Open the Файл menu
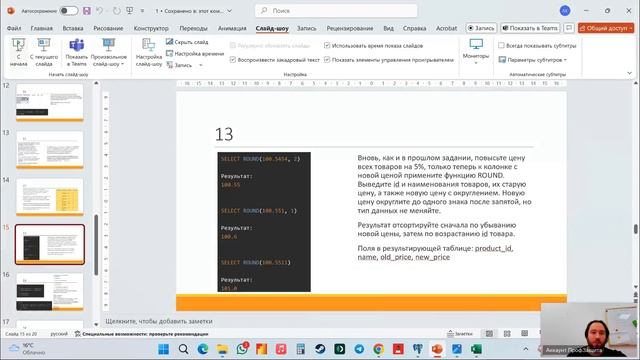Viewport: 640px width, 360px height. pyautogui.click(x=14, y=28)
